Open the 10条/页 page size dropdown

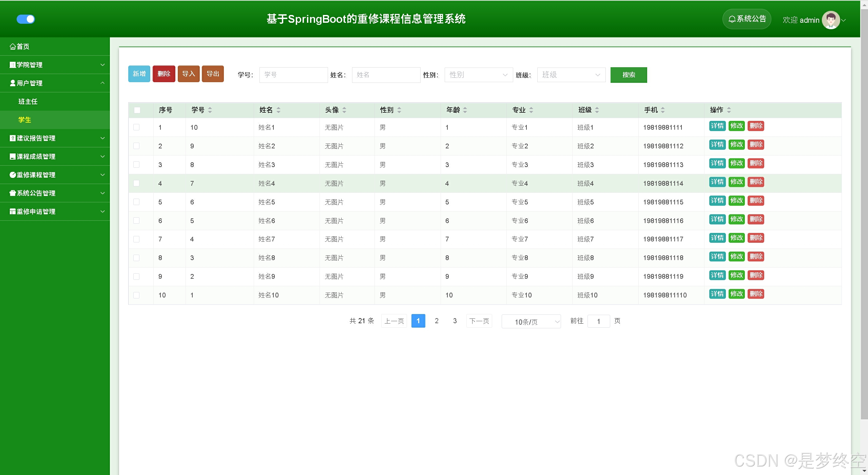click(x=531, y=322)
